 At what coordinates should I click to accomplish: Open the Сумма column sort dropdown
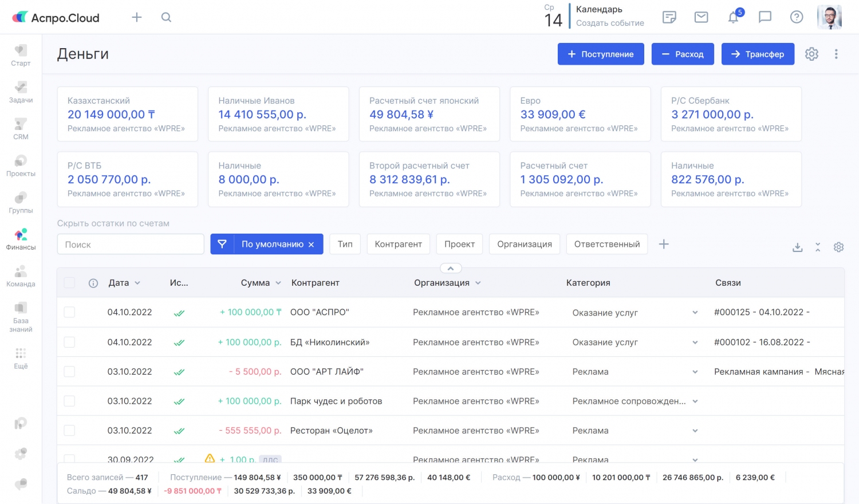pos(278,283)
